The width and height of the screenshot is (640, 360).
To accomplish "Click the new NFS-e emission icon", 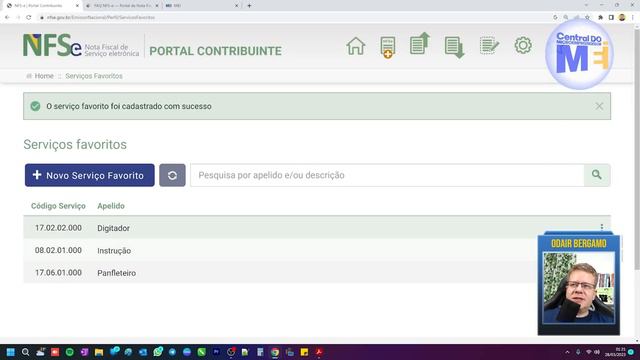I will pyautogui.click(x=387, y=47).
